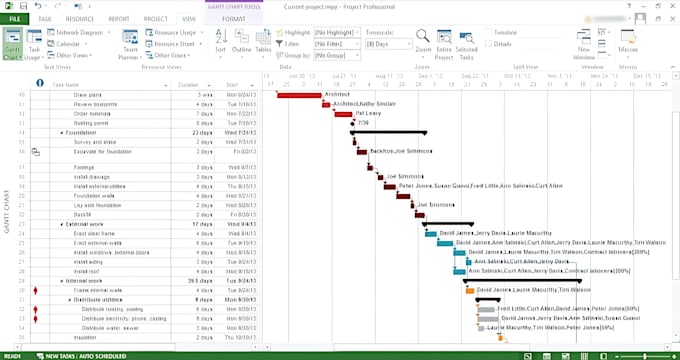Switch to the RESOURCE tab

click(x=80, y=19)
